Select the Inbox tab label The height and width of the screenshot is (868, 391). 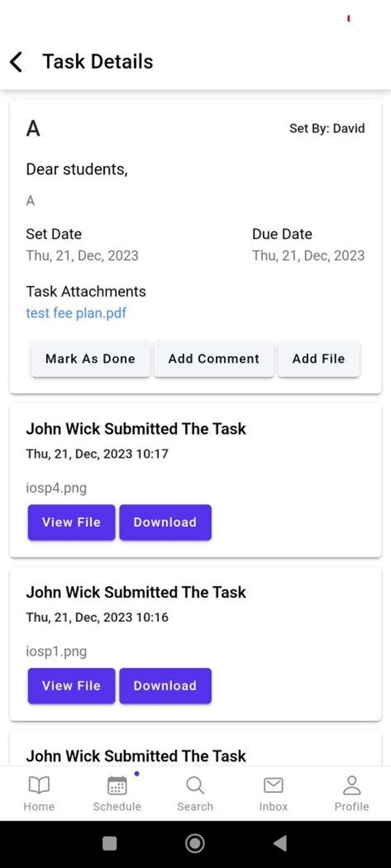coord(274,806)
